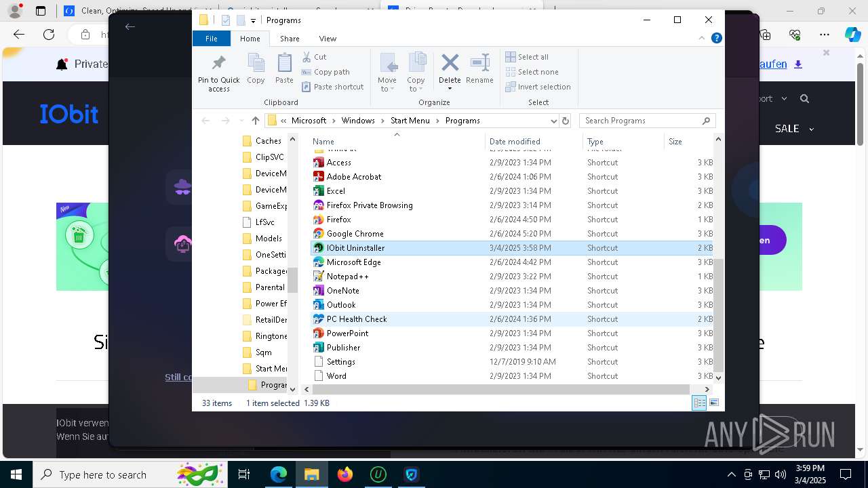The width and height of the screenshot is (868, 488).
Task: Click Copy path in ribbon
Action: (325, 72)
